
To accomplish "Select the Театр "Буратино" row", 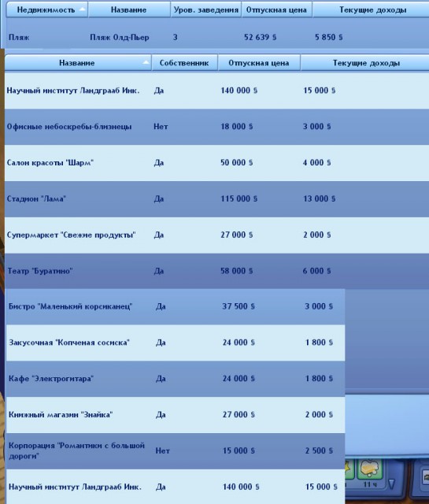I will click(x=217, y=271).
